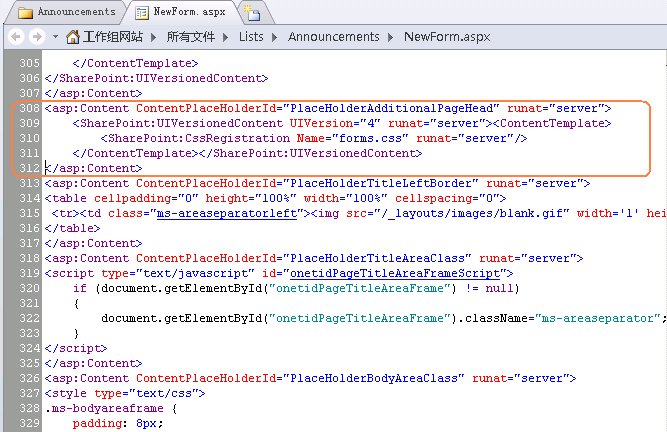
Task: Click PlaceHolderBodyAreaClass on line 326
Action: click(373, 378)
